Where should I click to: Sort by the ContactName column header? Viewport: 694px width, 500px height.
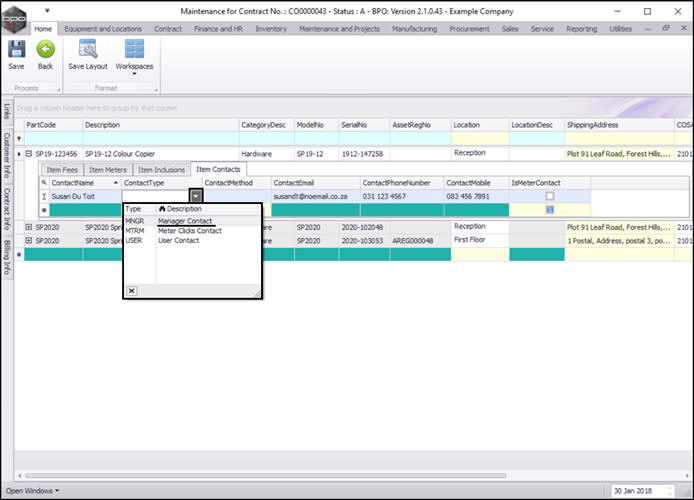pyautogui.click(x=85, y=183)
